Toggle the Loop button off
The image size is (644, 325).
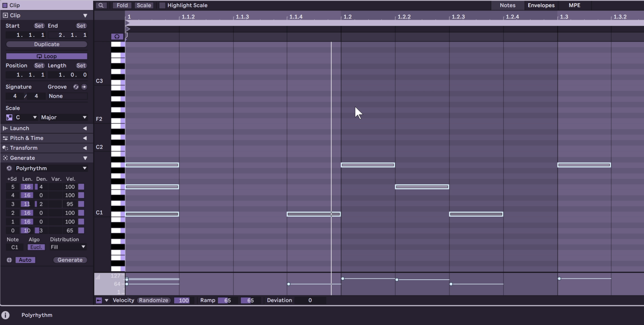(47, 56)
